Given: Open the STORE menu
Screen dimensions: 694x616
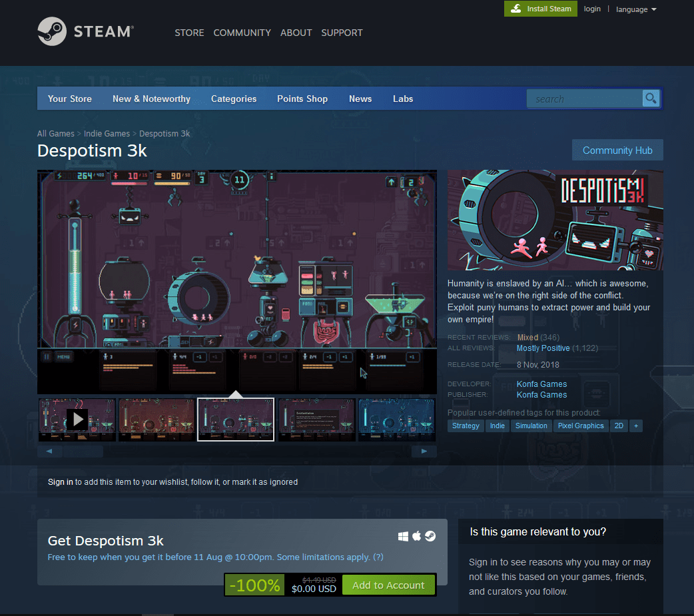Looking at the screenshot, I should click(189, 33).
